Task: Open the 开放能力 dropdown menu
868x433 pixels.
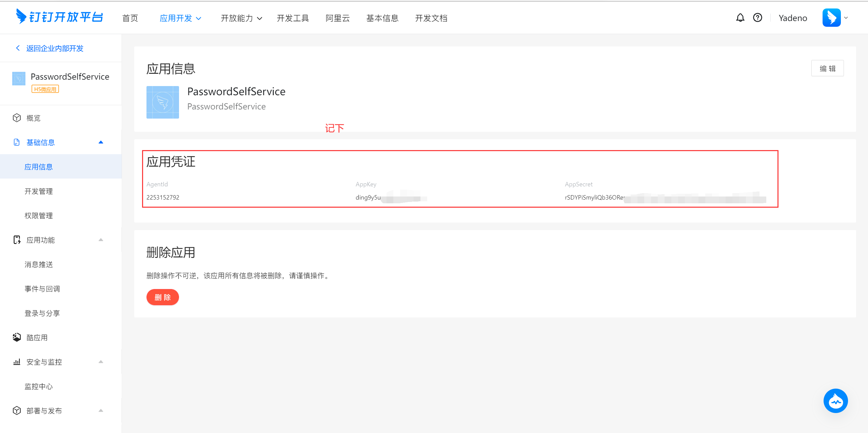Action: pos(241,18)
